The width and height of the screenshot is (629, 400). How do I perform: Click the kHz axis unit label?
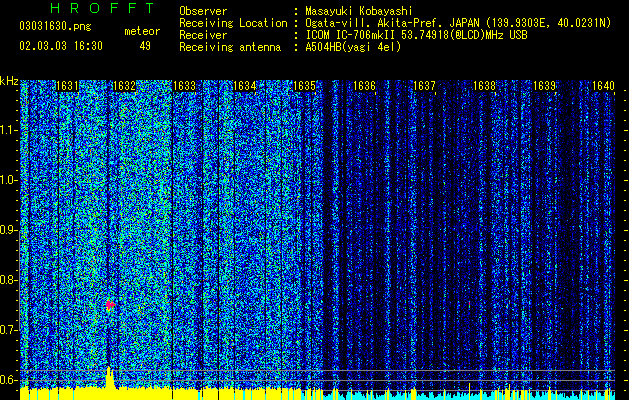point(9,81)
